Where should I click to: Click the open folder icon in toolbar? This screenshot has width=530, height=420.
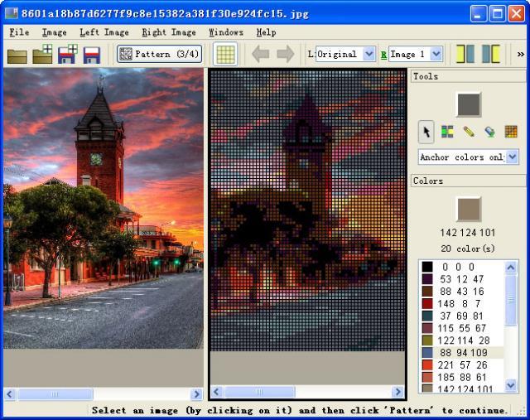coord(17,55)
